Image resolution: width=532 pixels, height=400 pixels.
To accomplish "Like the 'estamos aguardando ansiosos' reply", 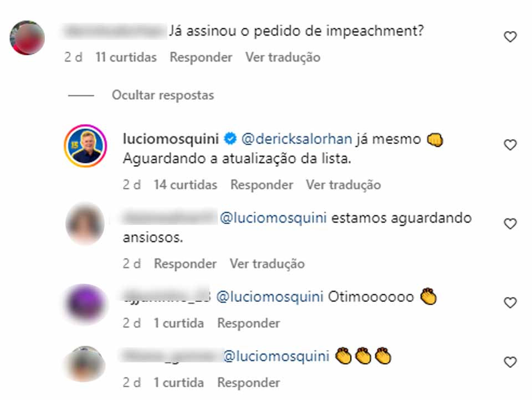I will pos(510,224).
